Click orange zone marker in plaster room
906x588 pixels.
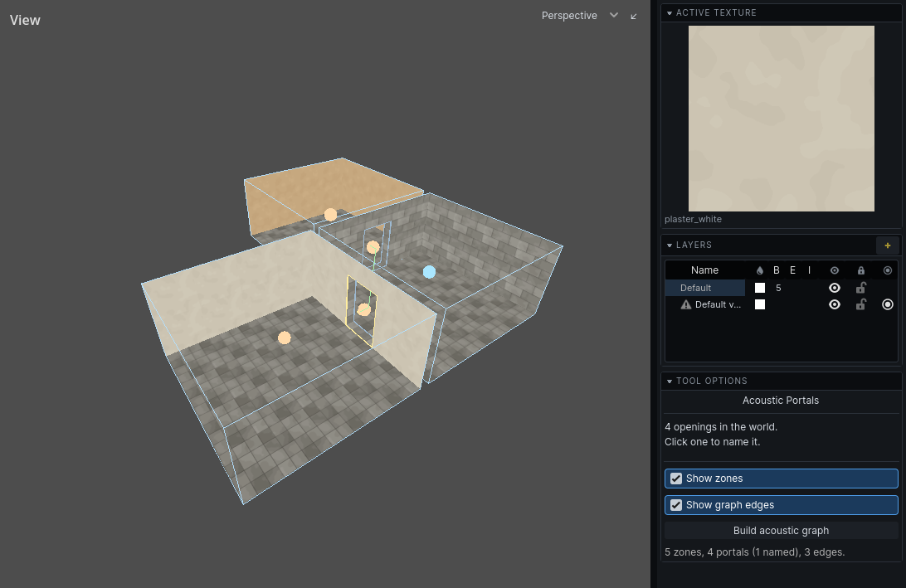(285, 338)
